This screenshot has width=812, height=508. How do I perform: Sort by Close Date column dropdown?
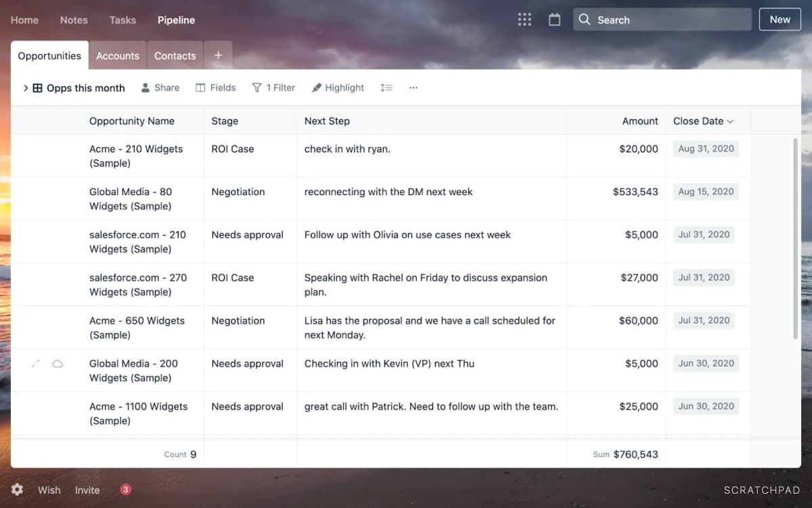(x=730, y=121)
